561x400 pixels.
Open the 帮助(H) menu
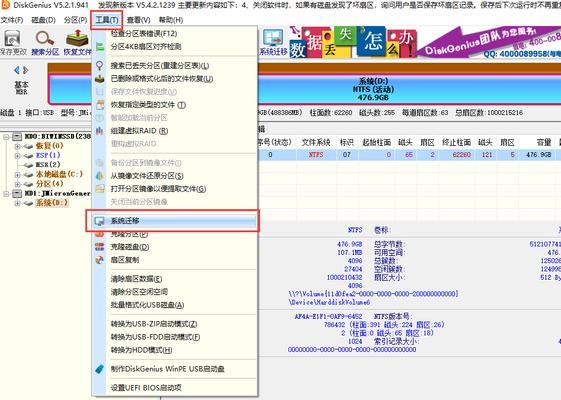[x=171, y=20]
